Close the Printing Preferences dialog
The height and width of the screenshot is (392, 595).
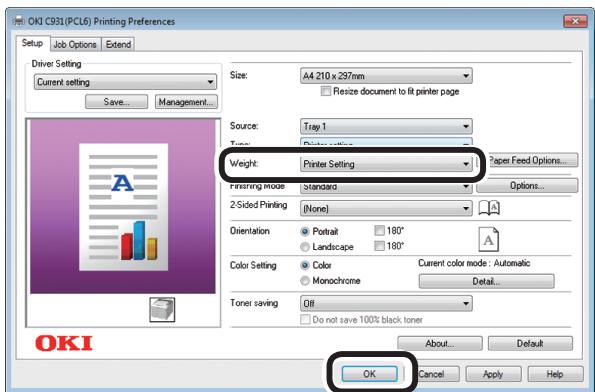coord(575,21)
